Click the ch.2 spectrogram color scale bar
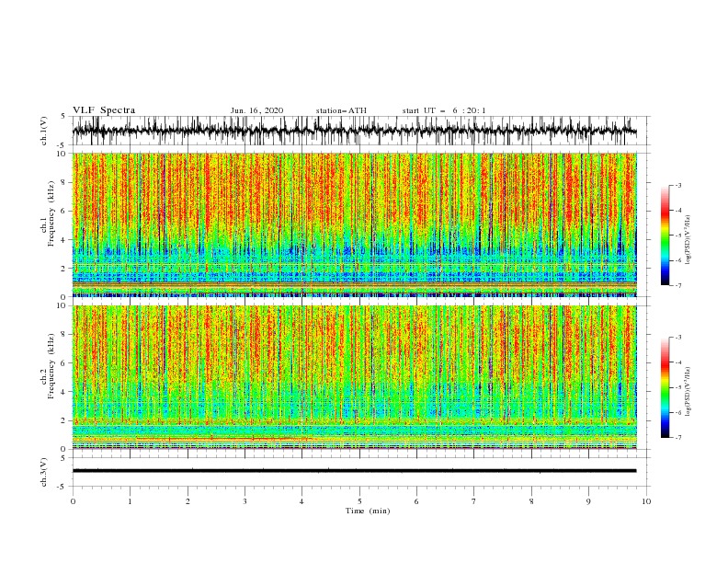Image resolution: width=728 pixels, height=563 pixels. pyautogui.click(x=665, y=387)
